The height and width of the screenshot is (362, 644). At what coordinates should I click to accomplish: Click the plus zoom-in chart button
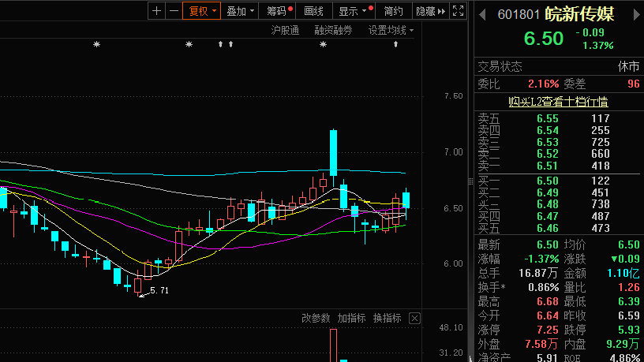click(157, 11)
